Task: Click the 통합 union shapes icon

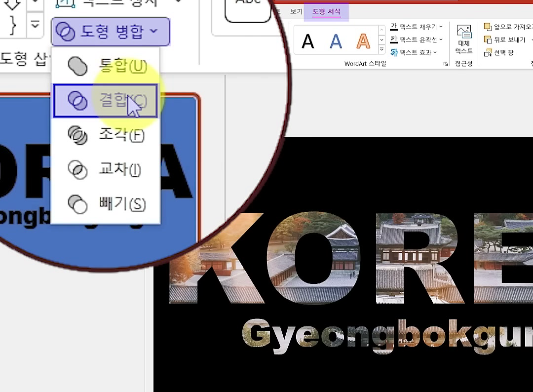Action: click(x=77, y=66)
